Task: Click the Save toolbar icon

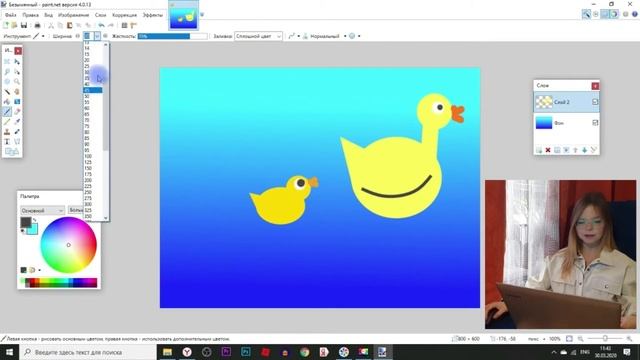Action: pyautogui.click(x=24, y=25)
